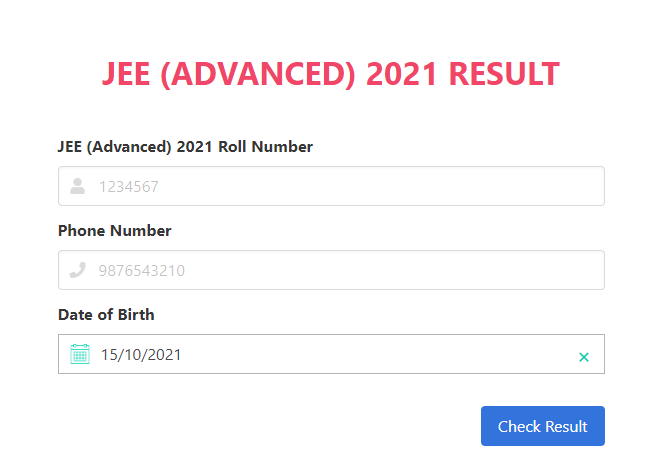This screenshot has width=665, height=473.
Task: Select the Date of Birth input field
Action: click(331, 354)
